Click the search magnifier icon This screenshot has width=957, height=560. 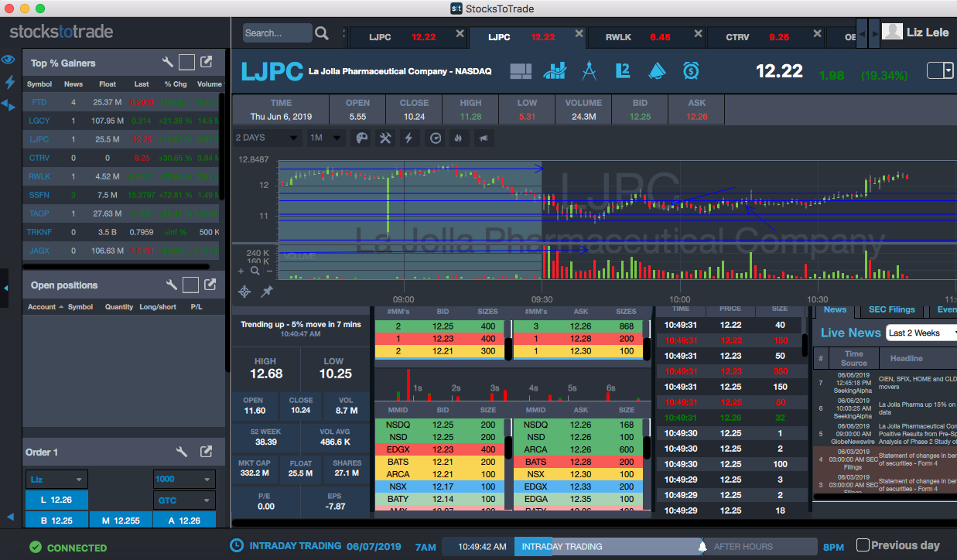[x=322, y=33]
